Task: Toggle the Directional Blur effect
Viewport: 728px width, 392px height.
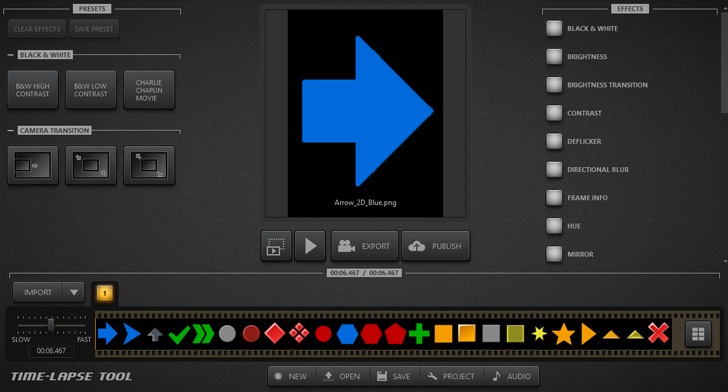Action: pos(554,170)
